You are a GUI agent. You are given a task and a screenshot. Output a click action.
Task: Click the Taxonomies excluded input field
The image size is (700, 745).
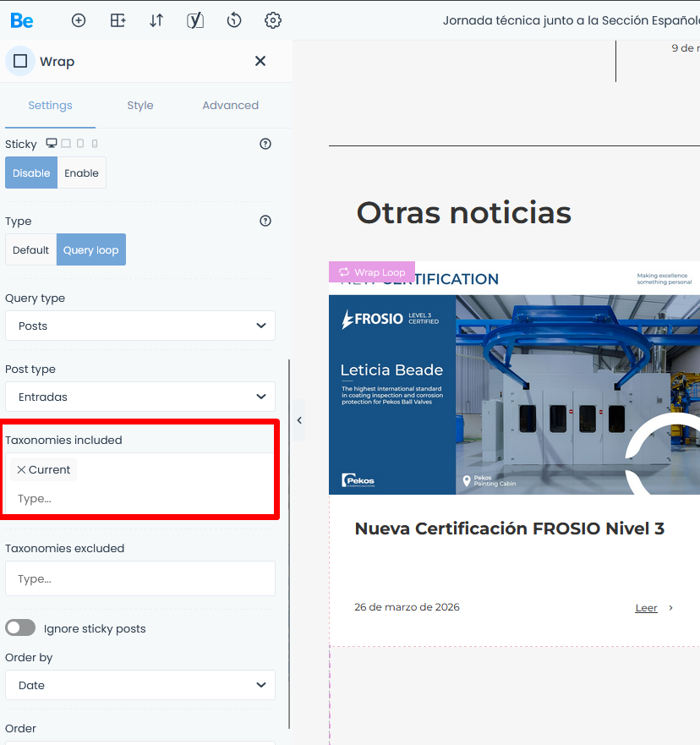click(x=140, y=578)
